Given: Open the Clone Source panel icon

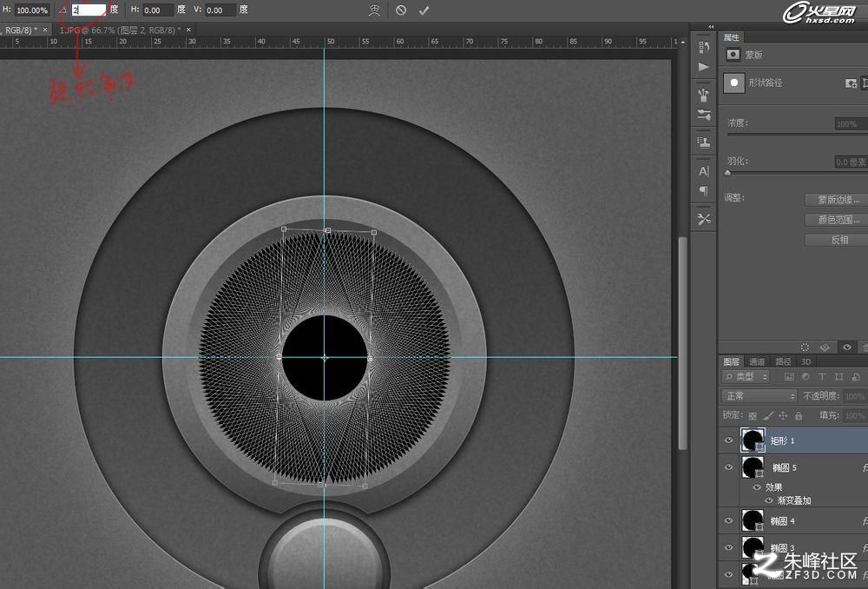Looking at the screenshot, I should tap(704, 143).
